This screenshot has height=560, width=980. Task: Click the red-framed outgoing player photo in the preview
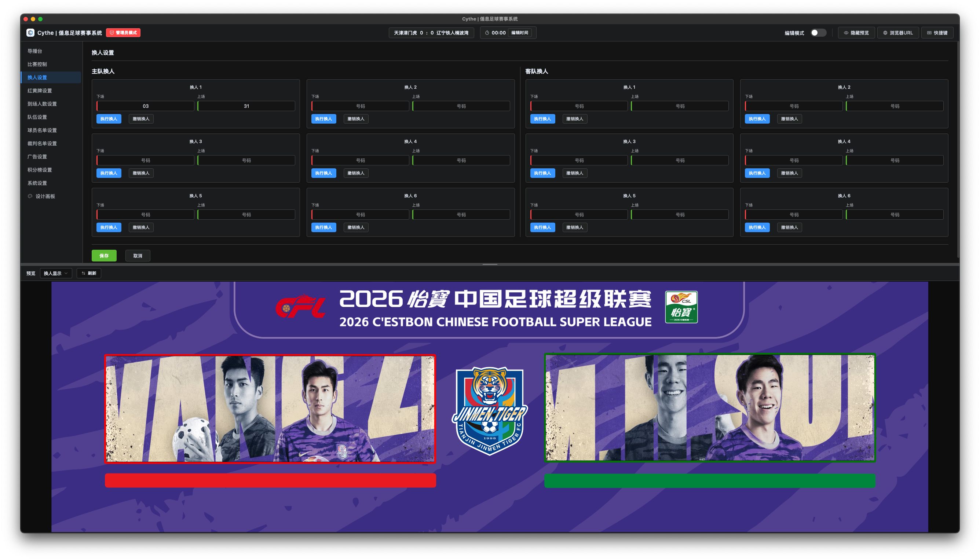pyautogui.click(x=270, y=409)
